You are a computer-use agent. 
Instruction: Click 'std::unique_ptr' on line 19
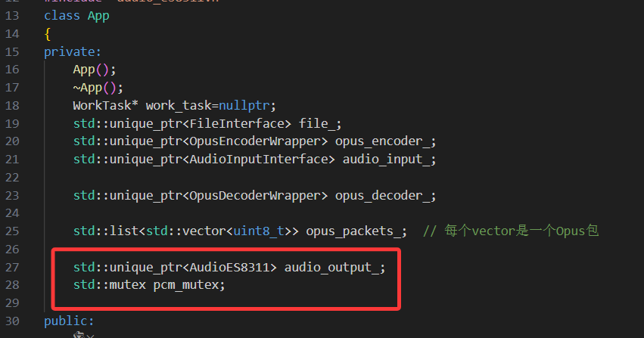coord(127,124)
